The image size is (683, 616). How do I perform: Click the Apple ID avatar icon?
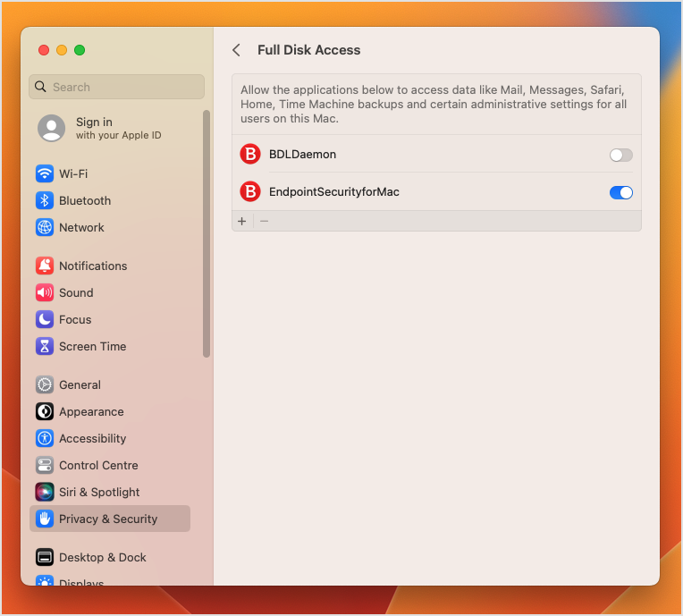51,128
